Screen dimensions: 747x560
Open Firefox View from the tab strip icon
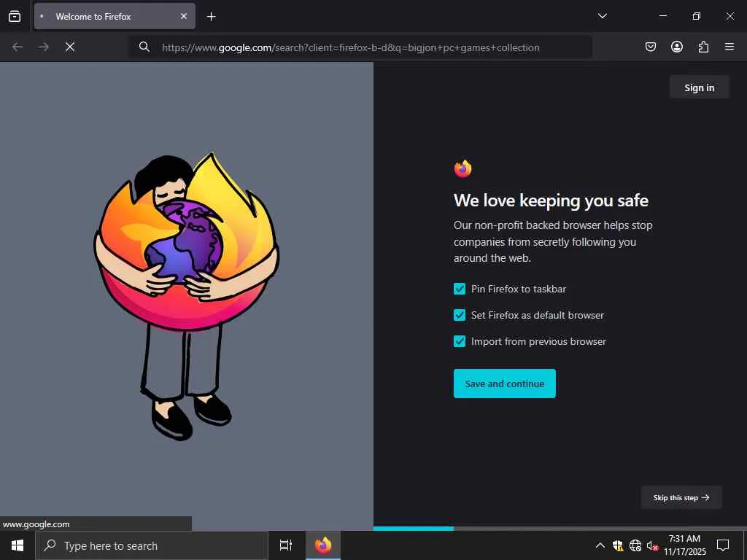(x=15, y=16)
